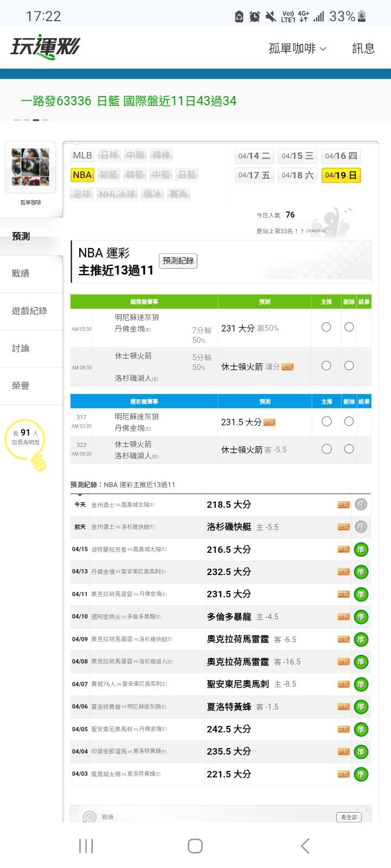Choose the 04/17 五 date
The width and height of the screenshot is (391, 868).
tap(254, 175)
